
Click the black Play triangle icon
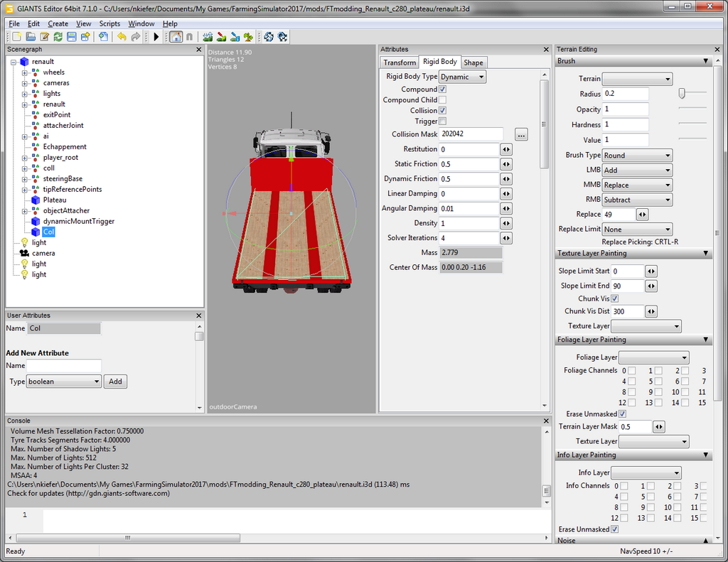pos(156,37)
